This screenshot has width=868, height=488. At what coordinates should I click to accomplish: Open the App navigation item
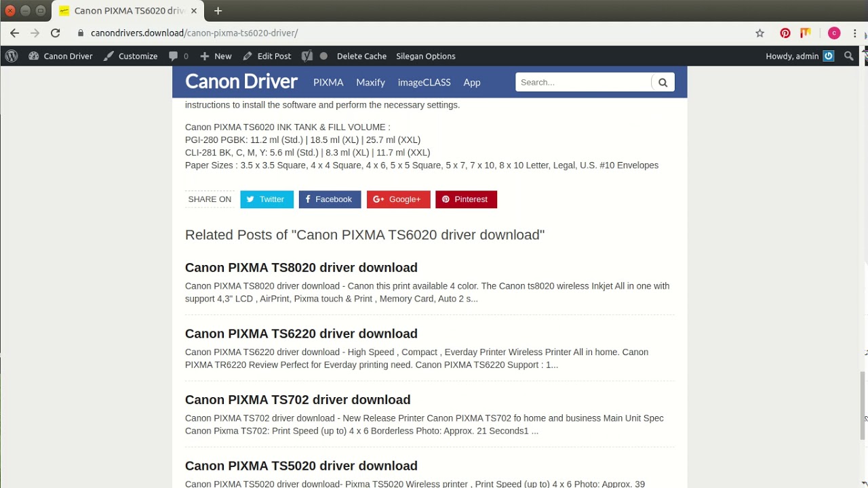pyautogui.click(x=472, y=82)
